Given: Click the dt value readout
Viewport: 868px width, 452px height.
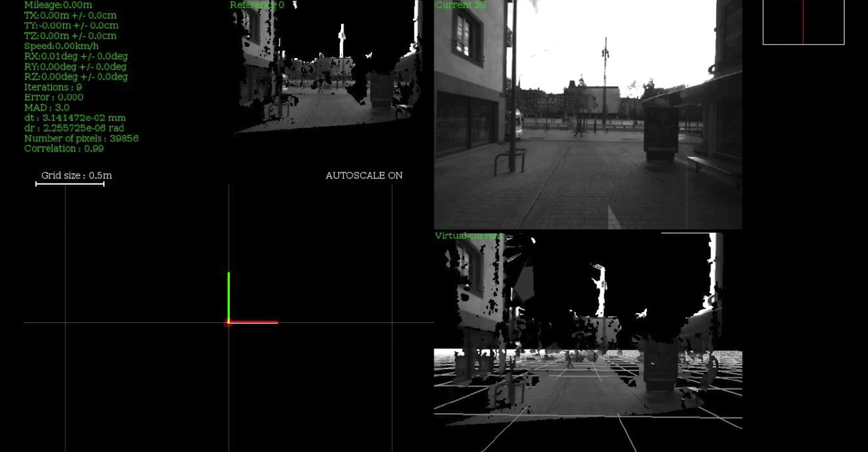Looking at the screenshot, I should (75, 117).
